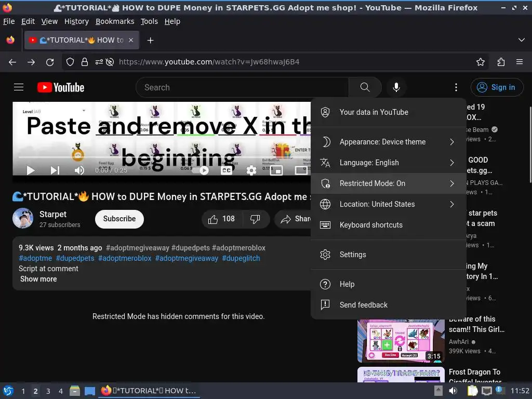Follow the #dupeglitch hashtag link

241,258
